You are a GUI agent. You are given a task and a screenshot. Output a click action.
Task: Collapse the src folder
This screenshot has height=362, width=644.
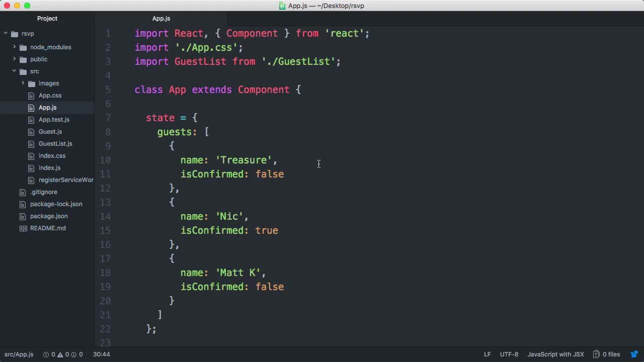pos(14,71)
